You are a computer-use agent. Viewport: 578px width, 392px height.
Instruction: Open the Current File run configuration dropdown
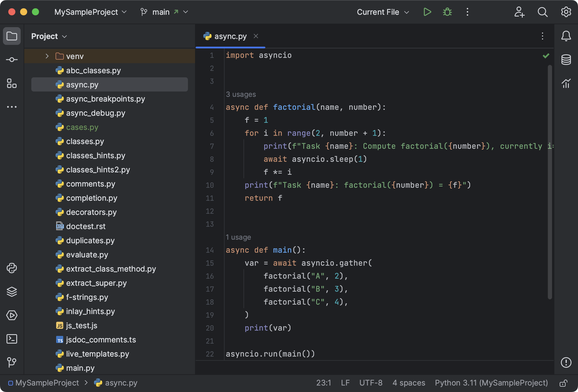click(383, 12)
